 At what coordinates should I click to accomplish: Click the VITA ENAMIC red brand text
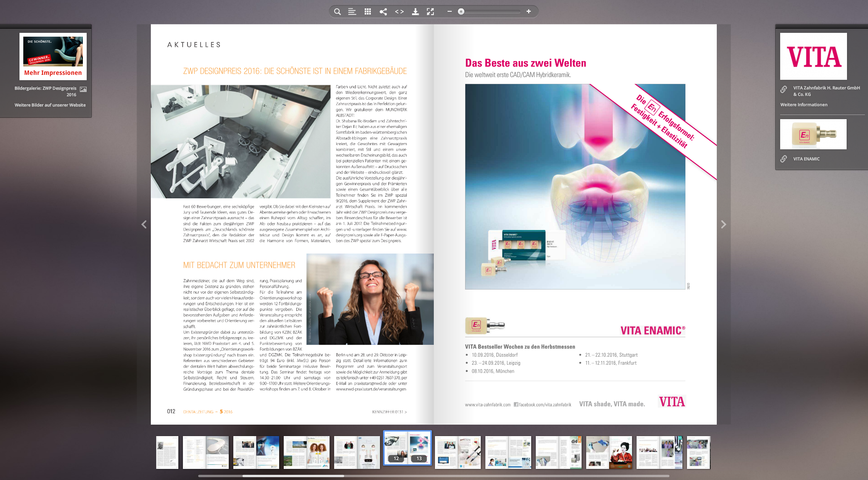click(653, 331)
